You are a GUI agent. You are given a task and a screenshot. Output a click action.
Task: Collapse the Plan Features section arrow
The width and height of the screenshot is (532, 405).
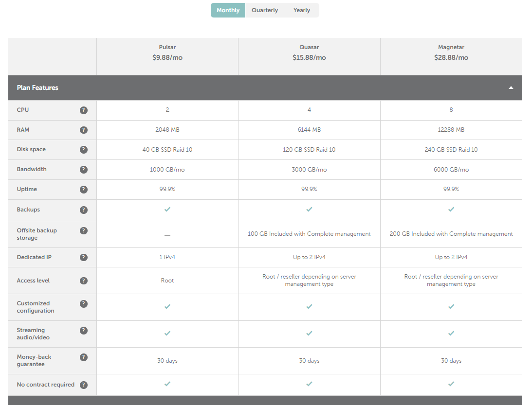[x=511, y=88]
